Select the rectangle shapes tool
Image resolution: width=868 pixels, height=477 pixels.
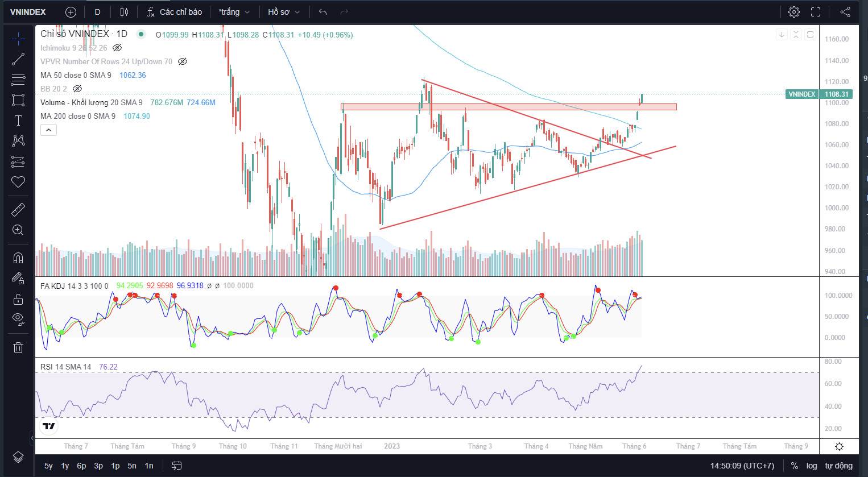point(18,100)
